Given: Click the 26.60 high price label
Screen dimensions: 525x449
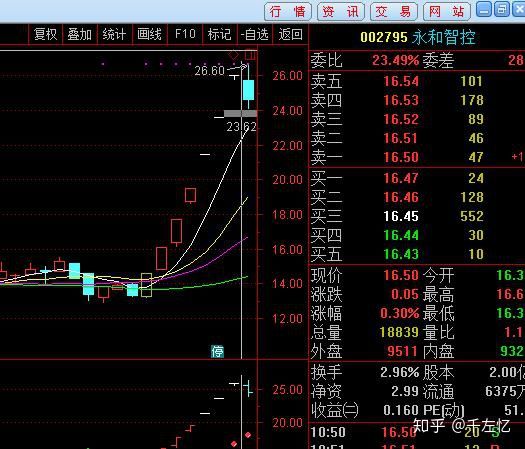Looking at the screenshot, I should pyautogui.click(x=210, y=71).
